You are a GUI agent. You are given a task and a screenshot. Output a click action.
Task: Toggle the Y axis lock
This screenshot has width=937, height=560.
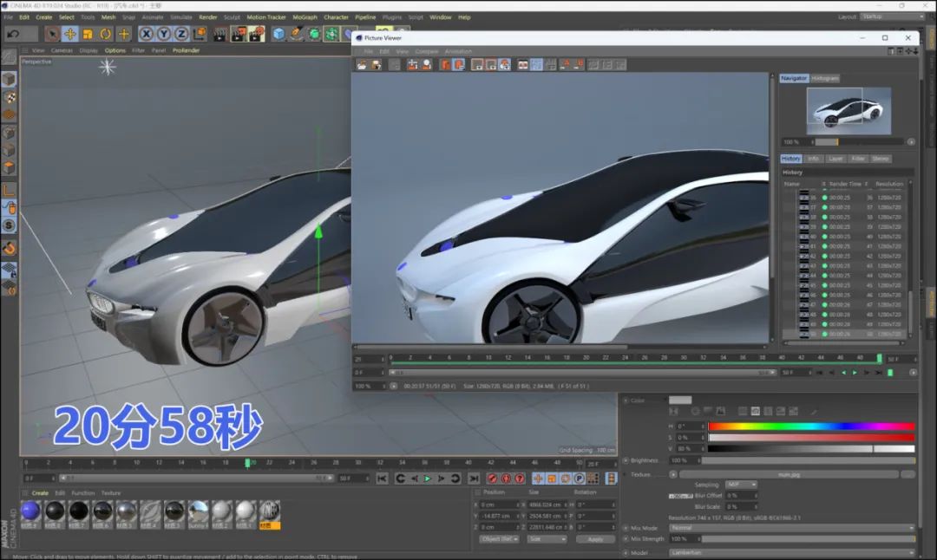pos(163,34)
